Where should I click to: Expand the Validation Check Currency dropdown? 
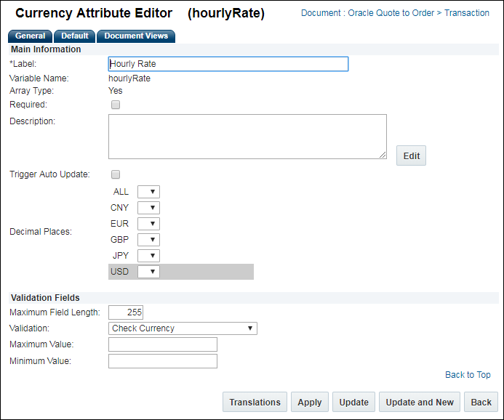(x=183, y=328)
